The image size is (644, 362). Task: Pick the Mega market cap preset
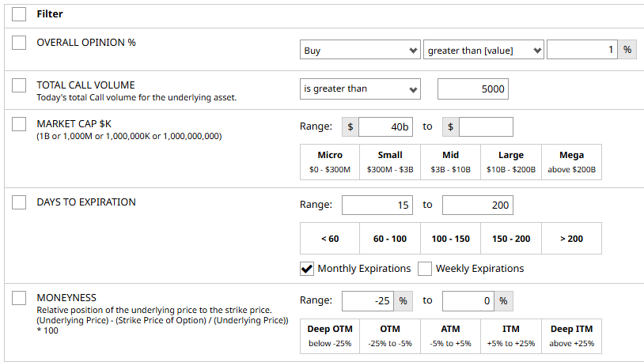(x=571, y=162)
